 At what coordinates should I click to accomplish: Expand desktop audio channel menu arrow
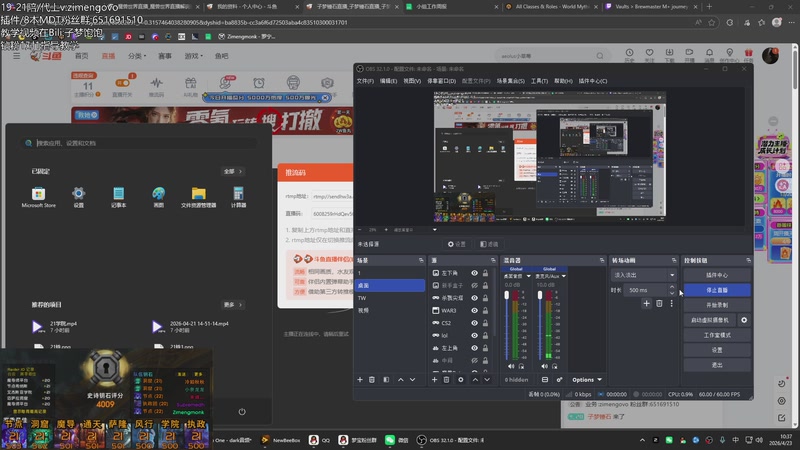coord(529,276)
